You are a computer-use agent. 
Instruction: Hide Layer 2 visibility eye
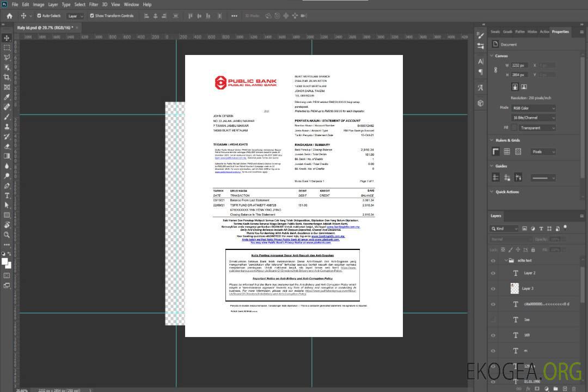(x=493, y=273)
